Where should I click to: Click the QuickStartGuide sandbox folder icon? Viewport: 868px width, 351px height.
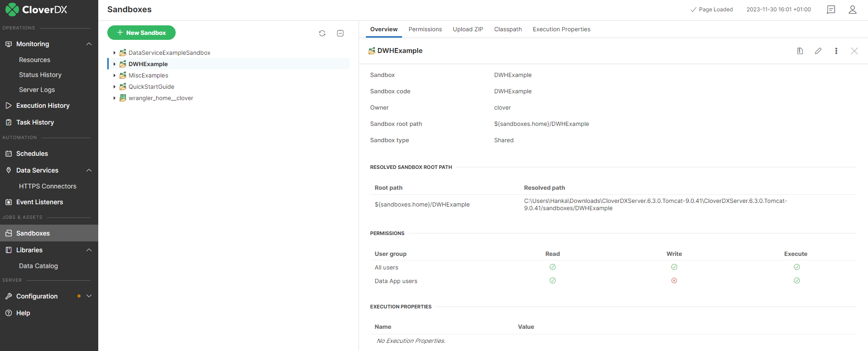tap(123, 87)
